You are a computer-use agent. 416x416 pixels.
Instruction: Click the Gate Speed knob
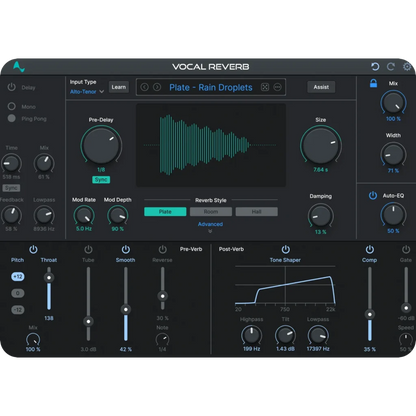click(406, 340)
